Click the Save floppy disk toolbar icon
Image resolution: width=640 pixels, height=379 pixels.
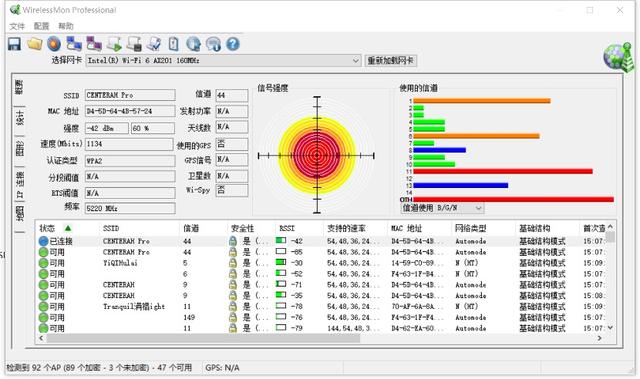[15, 44]
